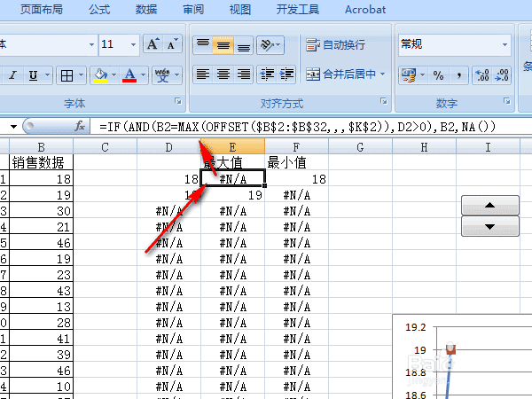Open the Acrobat tab
The image size is (532, 399).
pos(365,10)
